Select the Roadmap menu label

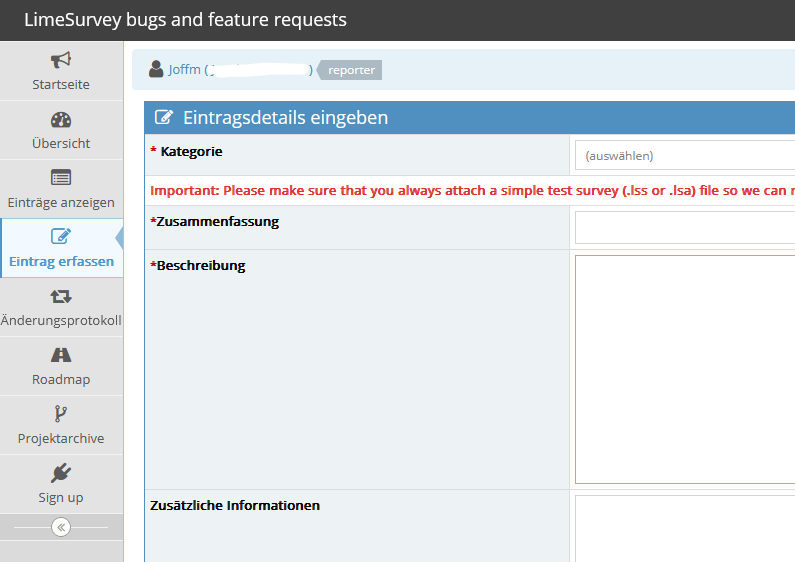[x=61, y=379]
